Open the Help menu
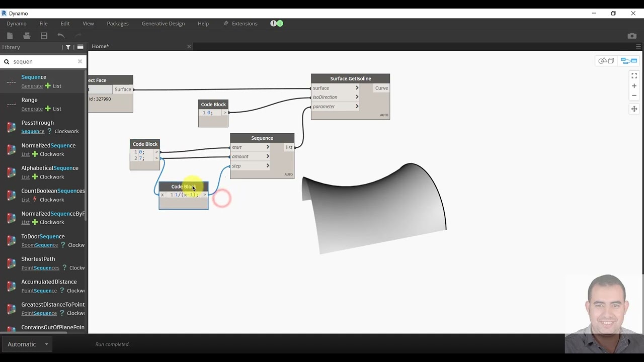Image resolution: width=644 pixels, height=362 pixels. click(203, 24)
